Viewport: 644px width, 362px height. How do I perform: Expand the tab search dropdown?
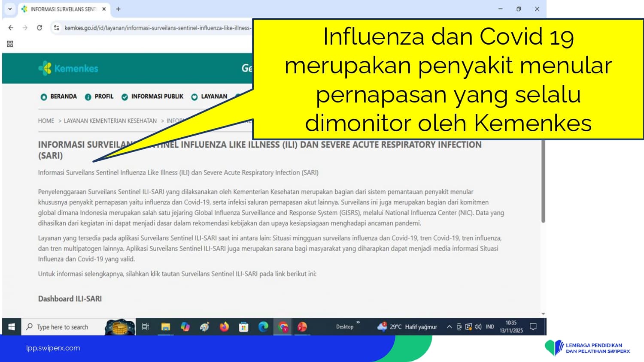point(10,9)
